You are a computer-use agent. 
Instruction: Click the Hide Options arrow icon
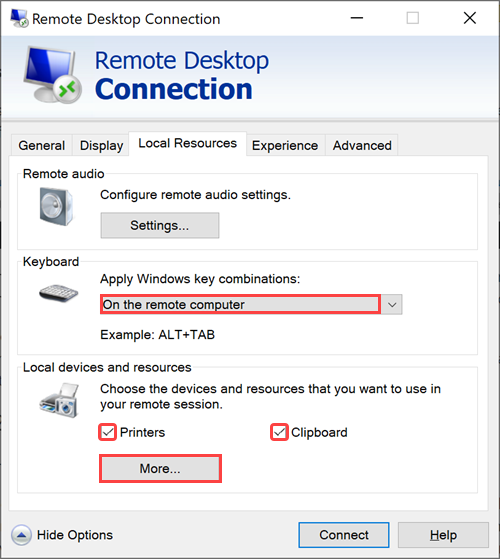[x=21, y=535]
